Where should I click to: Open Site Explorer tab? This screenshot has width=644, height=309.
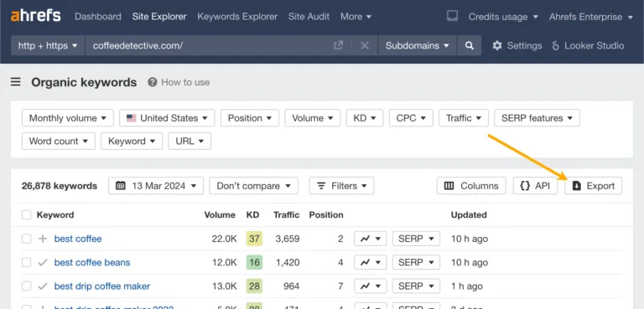159,17
